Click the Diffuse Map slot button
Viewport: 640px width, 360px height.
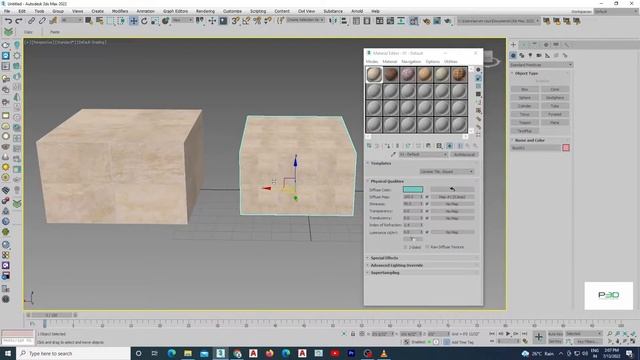452,197
